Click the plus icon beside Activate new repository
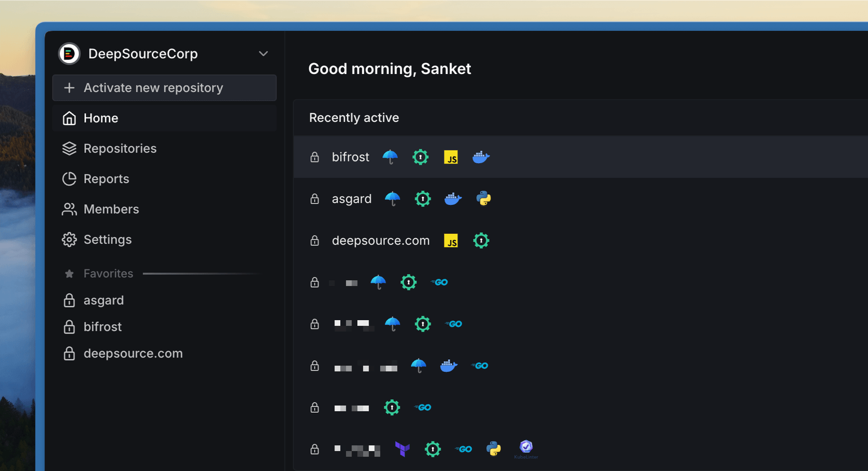 click(x=70, y=88)
